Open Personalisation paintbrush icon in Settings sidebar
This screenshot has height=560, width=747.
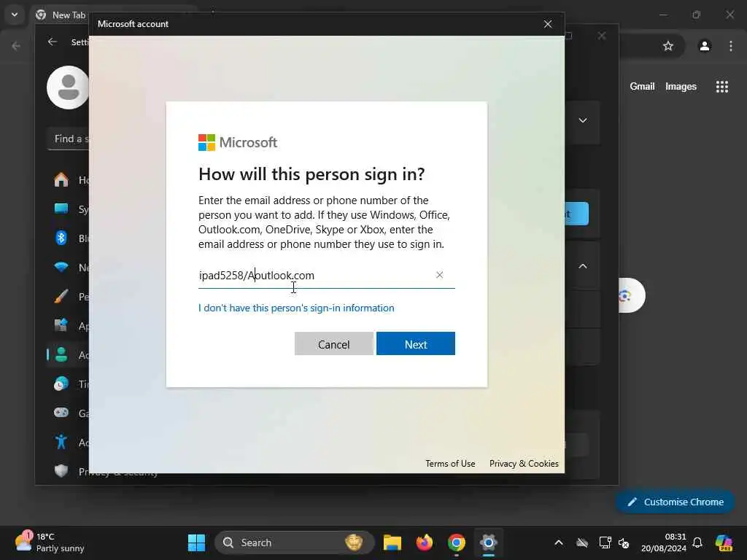point(61,296)
